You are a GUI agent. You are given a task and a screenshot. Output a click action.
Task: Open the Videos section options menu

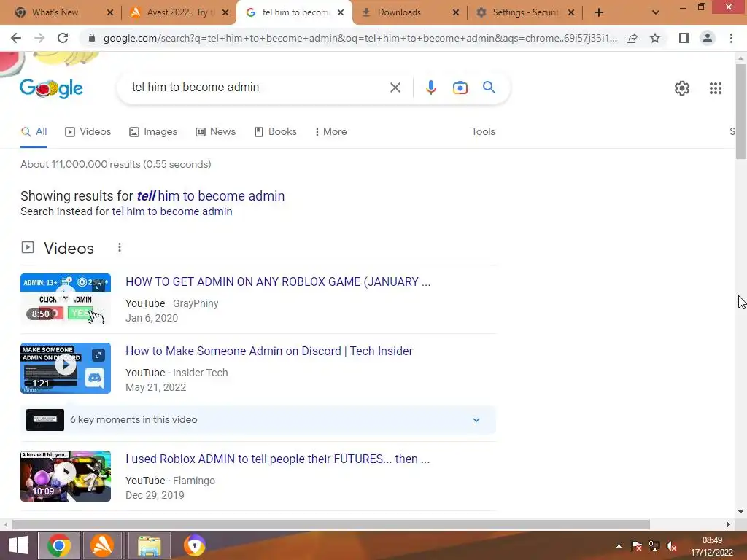120,248
